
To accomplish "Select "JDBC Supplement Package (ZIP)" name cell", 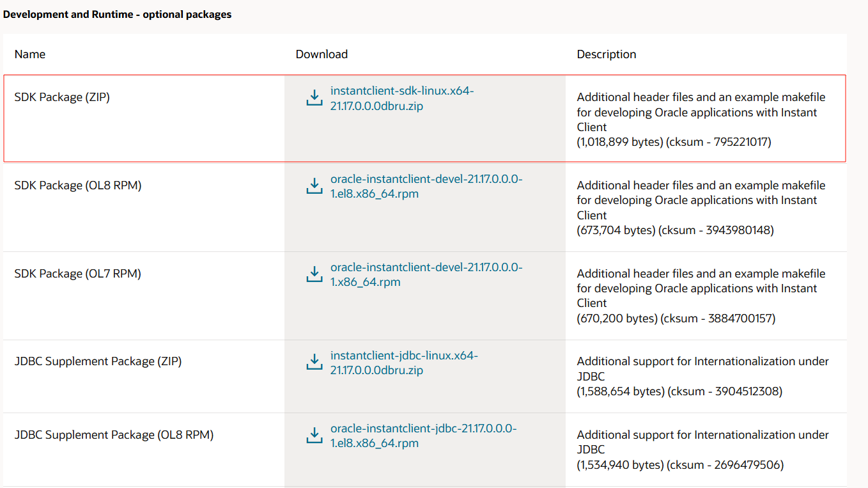I will tap(98, 361).
